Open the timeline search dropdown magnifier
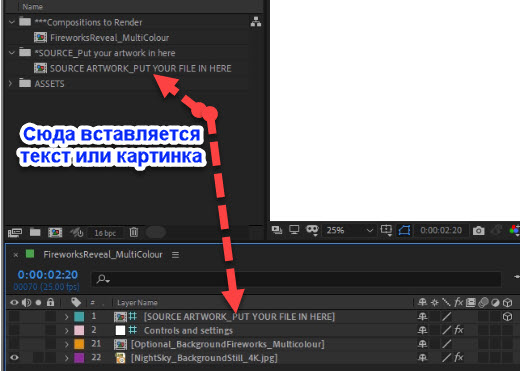The width and height of the screenshot is (520, 371). (x=103, y=279)
